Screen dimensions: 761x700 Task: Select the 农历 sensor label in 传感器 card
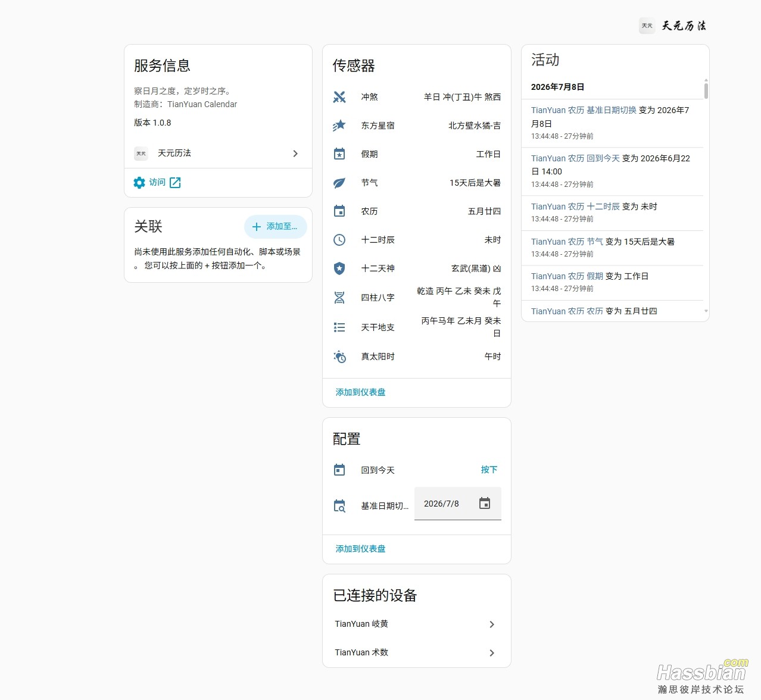pos(369,211)
